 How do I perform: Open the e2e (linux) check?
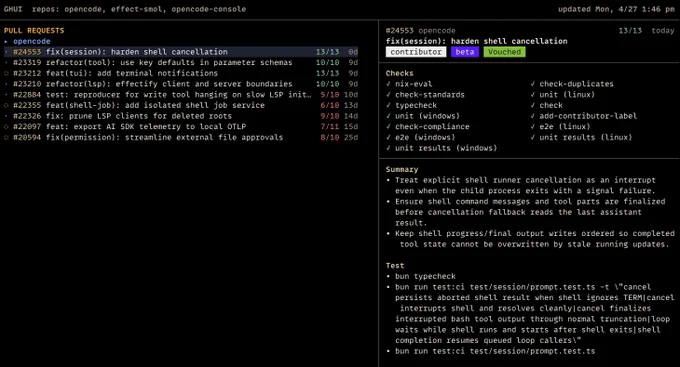tap(560, 126)
